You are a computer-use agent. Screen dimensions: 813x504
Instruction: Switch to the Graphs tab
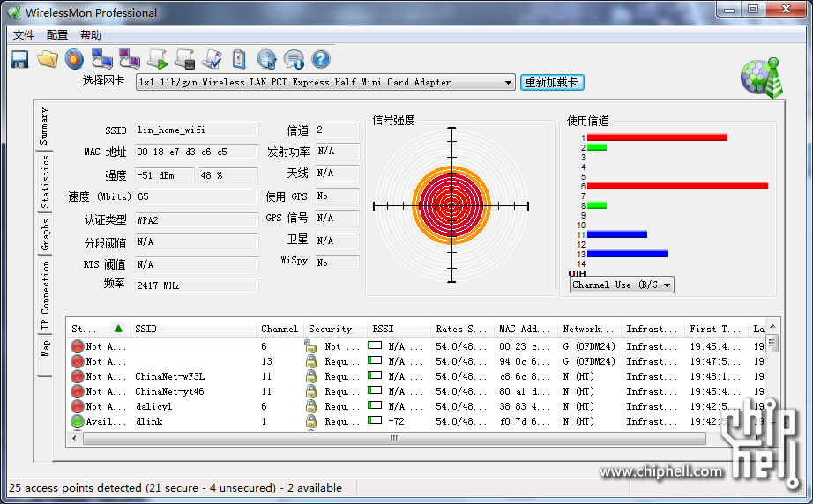[x=45, y=234]
